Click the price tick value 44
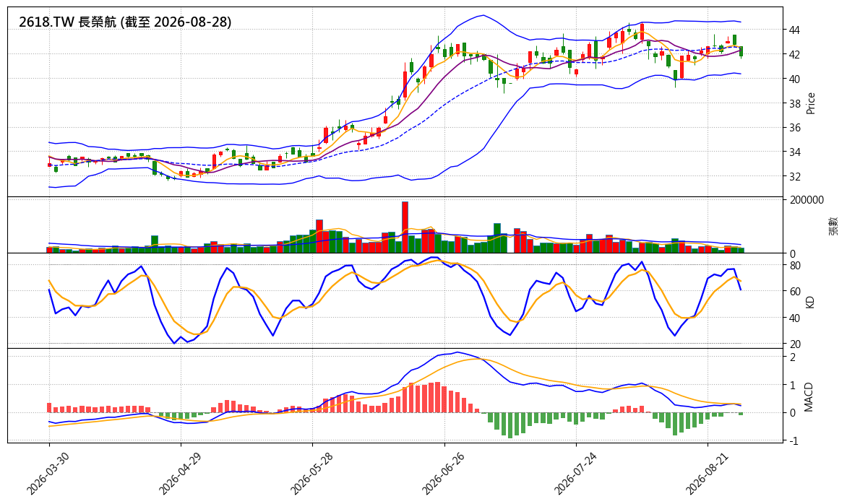 tap(794, 30)
